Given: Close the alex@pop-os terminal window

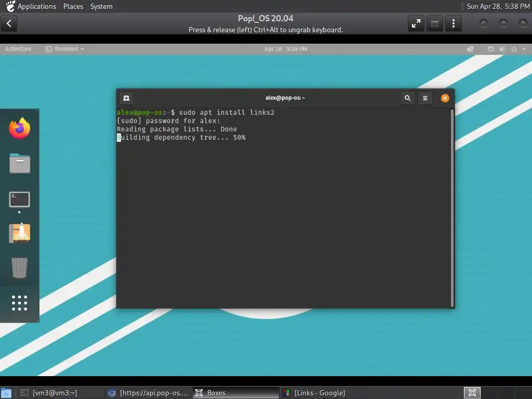Looking at the screenshot, I should 445,98.
